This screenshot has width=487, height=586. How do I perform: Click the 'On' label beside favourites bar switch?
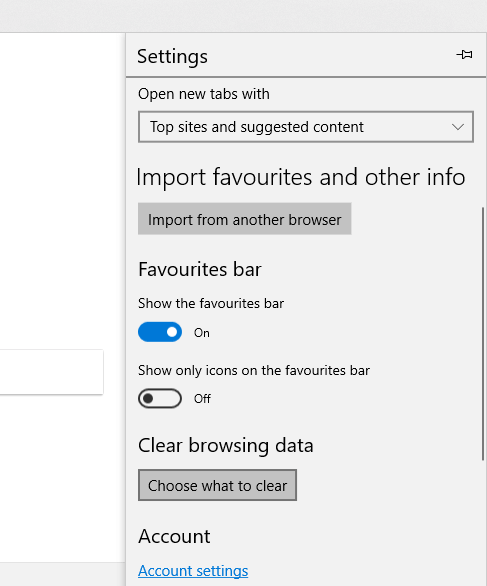(202, 333)
